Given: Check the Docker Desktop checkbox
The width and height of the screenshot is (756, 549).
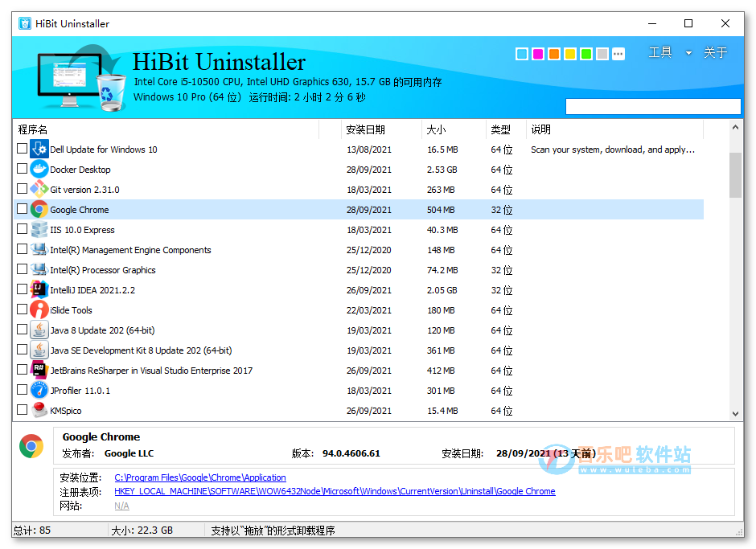Looking at the screenshot, I should pos(22,169).
